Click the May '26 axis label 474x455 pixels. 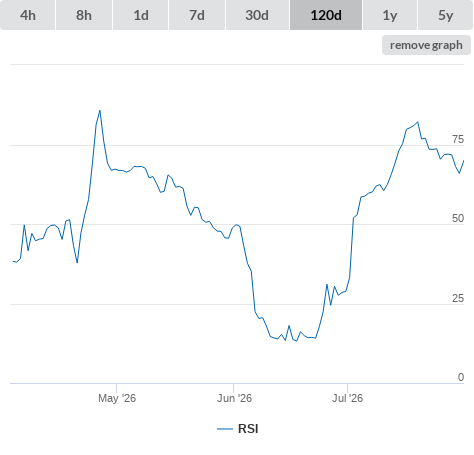point(117,398)
